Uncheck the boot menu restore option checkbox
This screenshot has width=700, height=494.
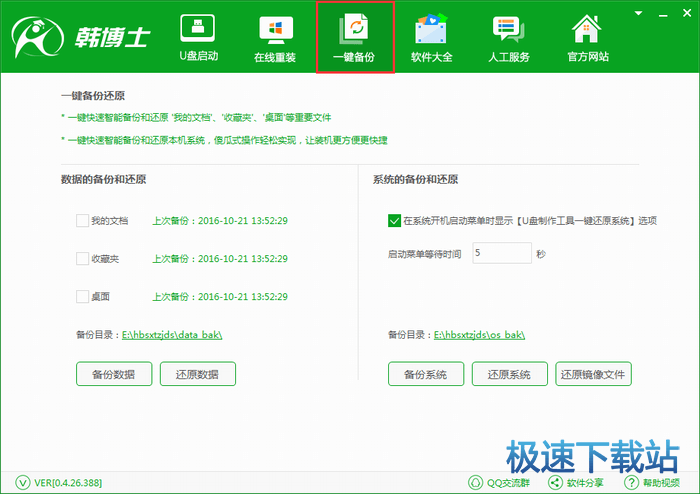[x=393, y=221]
